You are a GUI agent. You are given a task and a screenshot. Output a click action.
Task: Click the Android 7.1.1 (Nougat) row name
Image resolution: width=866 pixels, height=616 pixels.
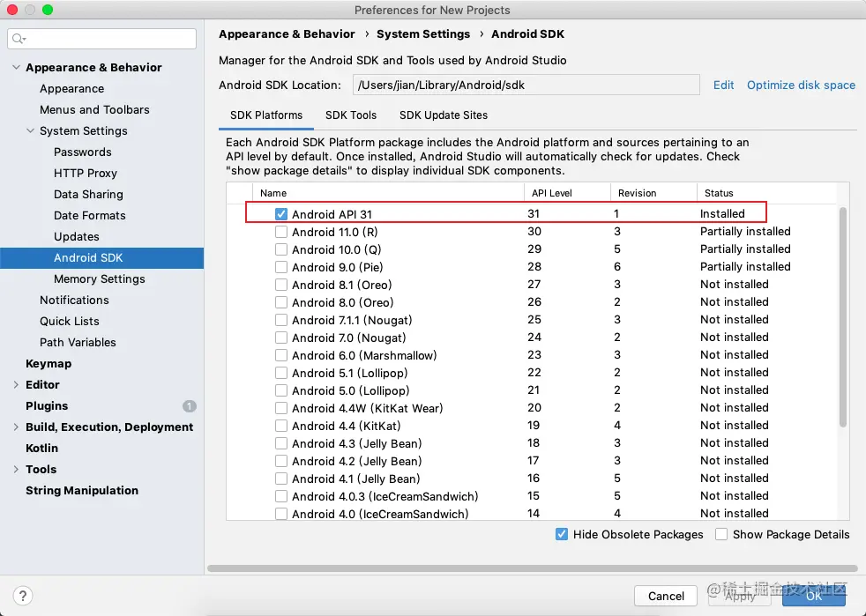[x=352, y=320]
